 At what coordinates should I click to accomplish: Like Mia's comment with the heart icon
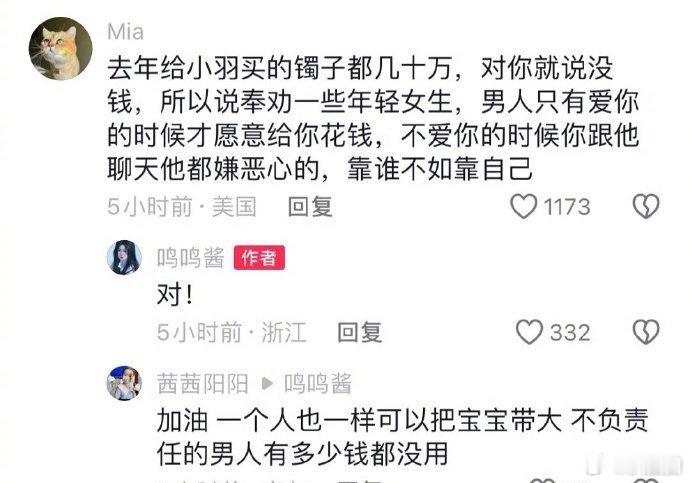pos(523,206)
